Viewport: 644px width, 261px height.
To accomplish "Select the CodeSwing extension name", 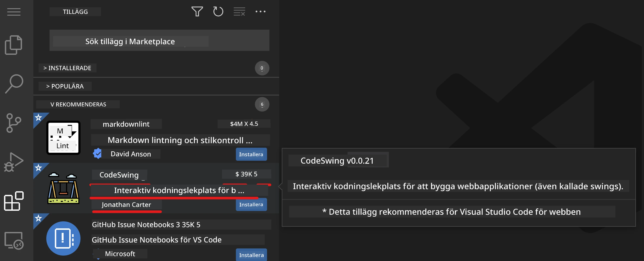I will (x=119, y=175).
